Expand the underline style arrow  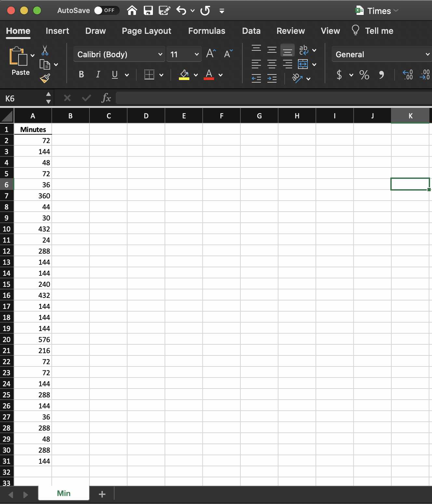coord(127,75)
